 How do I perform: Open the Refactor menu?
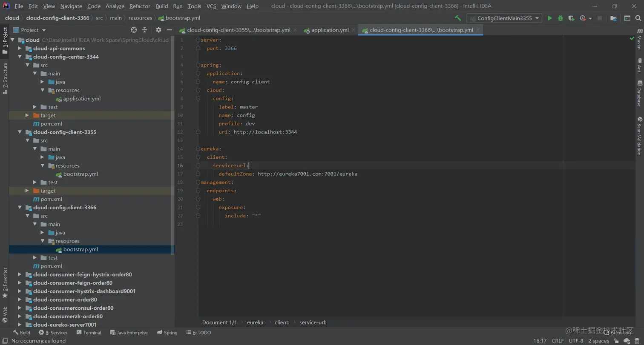(x=140, y=6)
